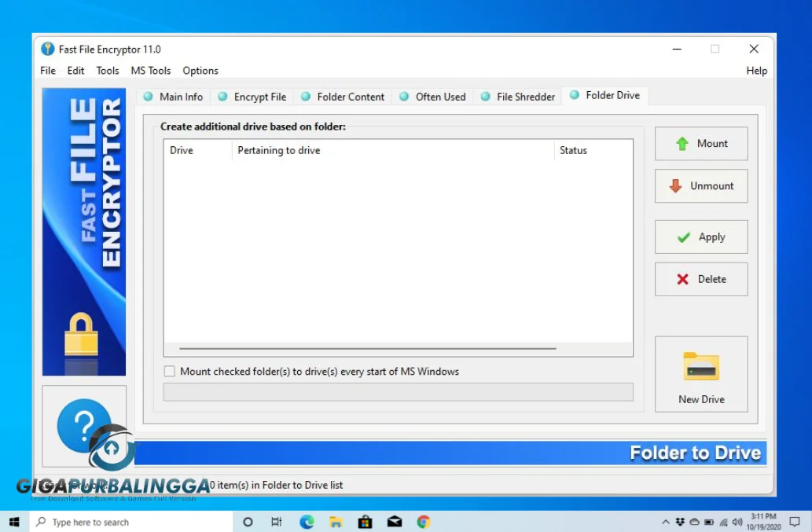812x532 pixels.
Task: Expand hidden icons in the system tray
Action: (666, 521)
